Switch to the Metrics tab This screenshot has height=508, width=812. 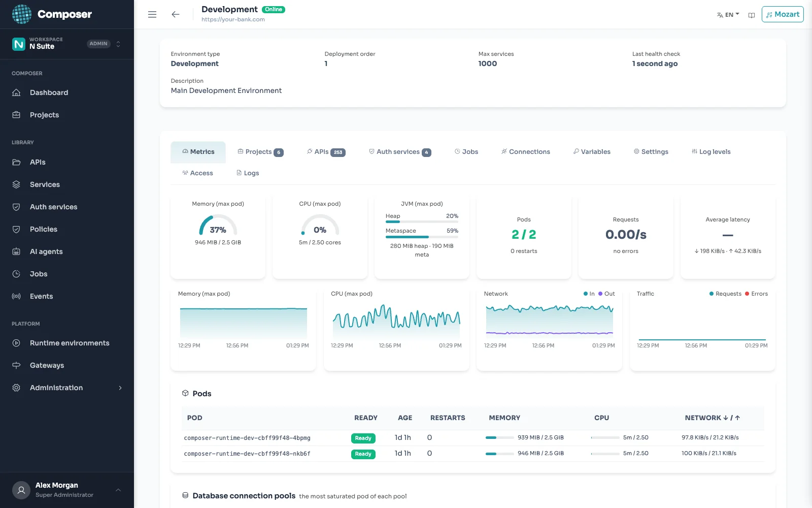pyautogui.click(x=198, y=152)
